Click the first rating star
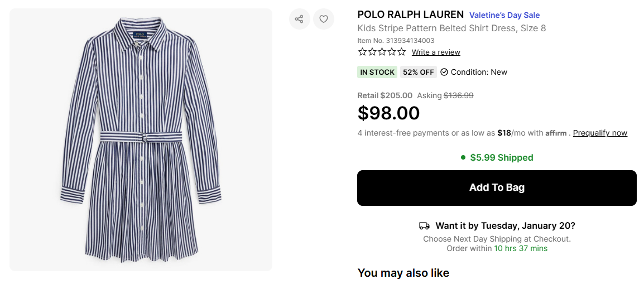This screenshot has height=284, width=644. 363,52
